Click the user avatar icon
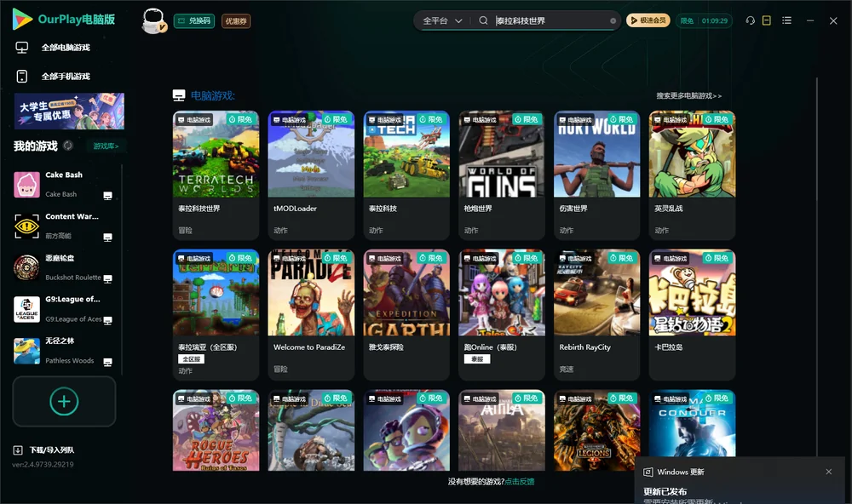852x504 pixels. (x=153, y=21)
